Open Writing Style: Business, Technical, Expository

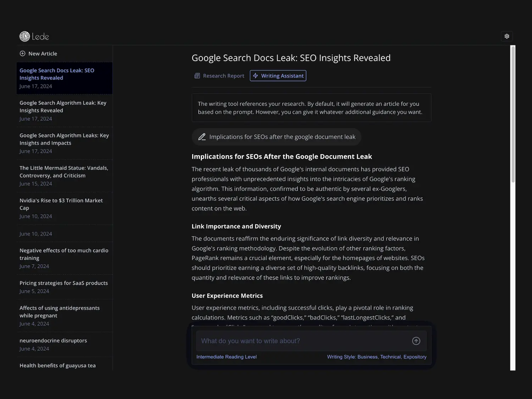[x=377, y=357]
